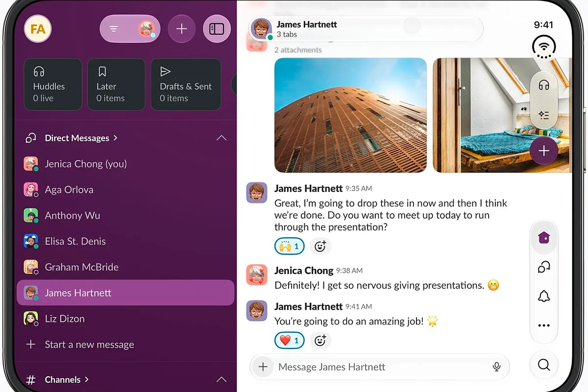This screenshot has width=588, height=392.
Task: Toggle the raised hands reaction
Action: [290, 246]
